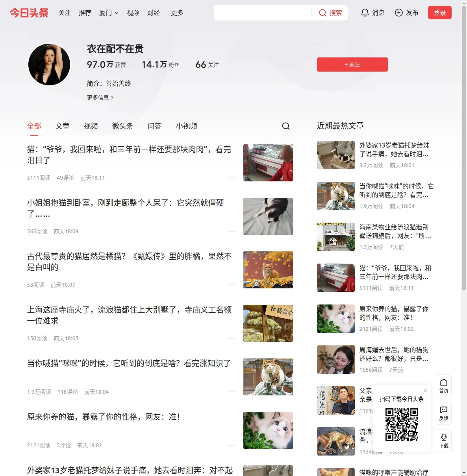The height and width of the screenshot is (476, 467).
Task: Open feed thumbnail of black-white cat on bed
Action: point(268,216)
